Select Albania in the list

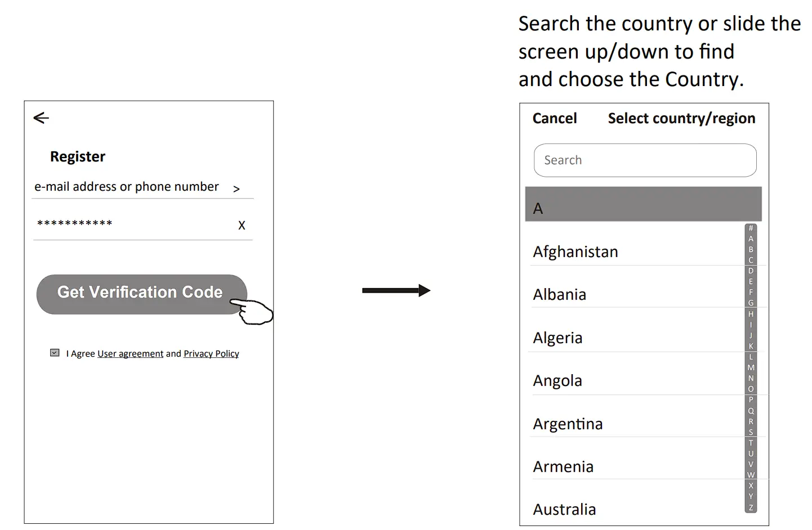pyautogui.click(x=560, y=294)
